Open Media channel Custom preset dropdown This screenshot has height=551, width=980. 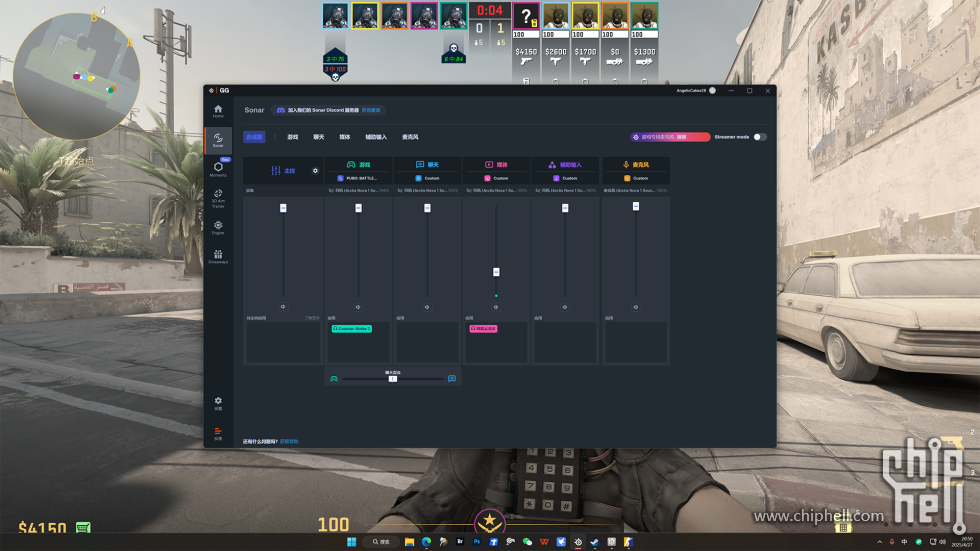click(x=496, y=178)
